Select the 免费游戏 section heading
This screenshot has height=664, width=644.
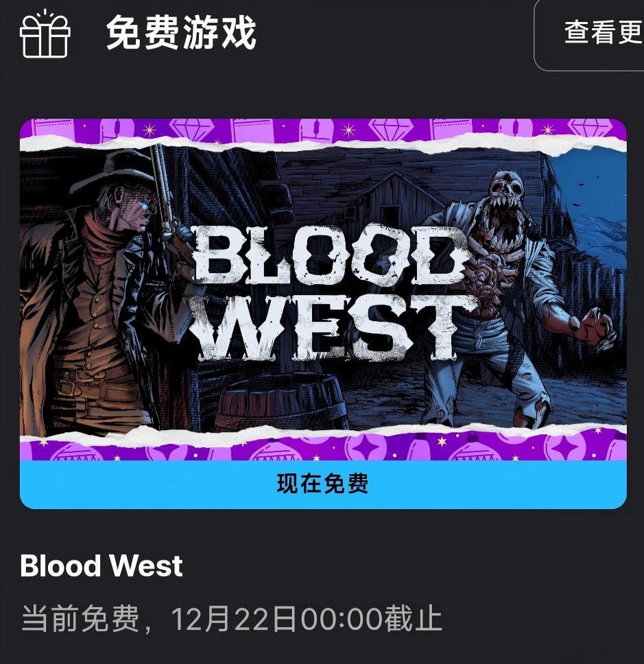(181, 33)
